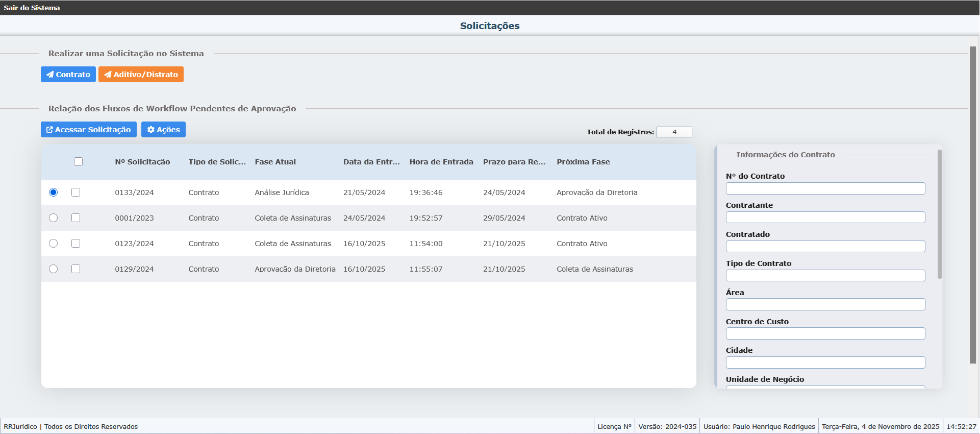The width and height of the screenshot is (980, 434).
Task: Choose the radio button for row 0123/2024
Action: 54,244
